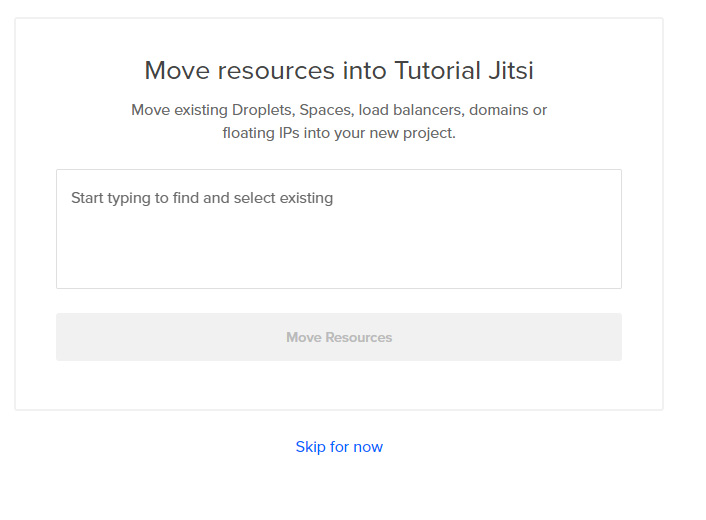
Task: Select the 'Move resources into Tutorial Jitsi' heading
Action: click(x=339, y=71)
